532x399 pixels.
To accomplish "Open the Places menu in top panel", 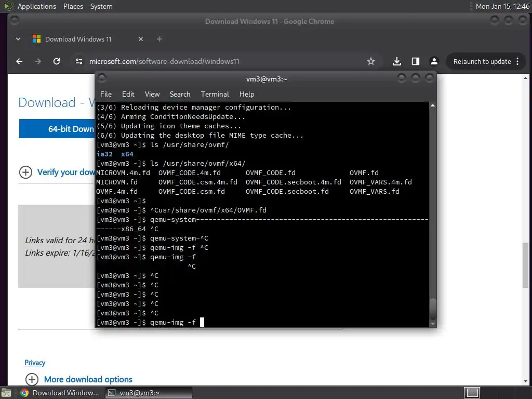I will tap(73, 6).
